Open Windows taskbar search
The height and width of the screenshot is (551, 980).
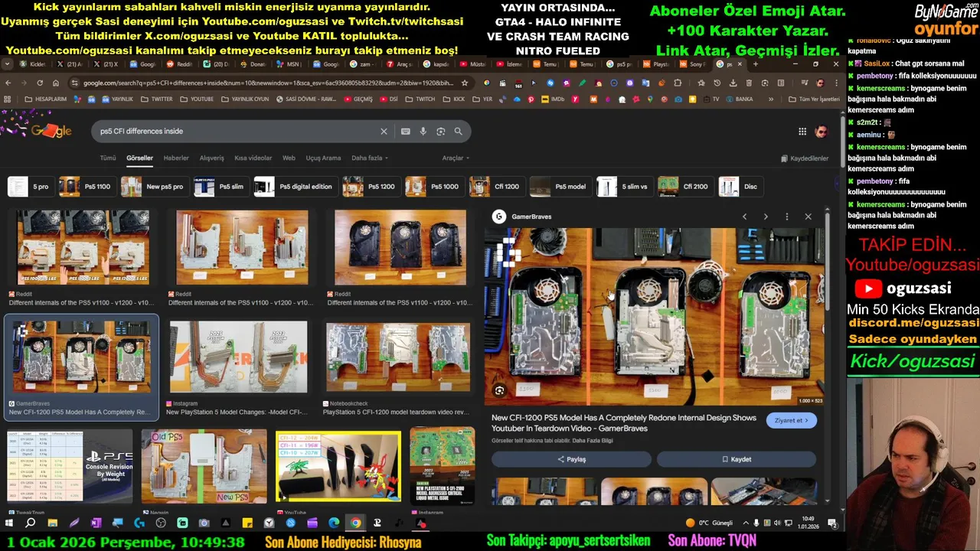point(30,523)
